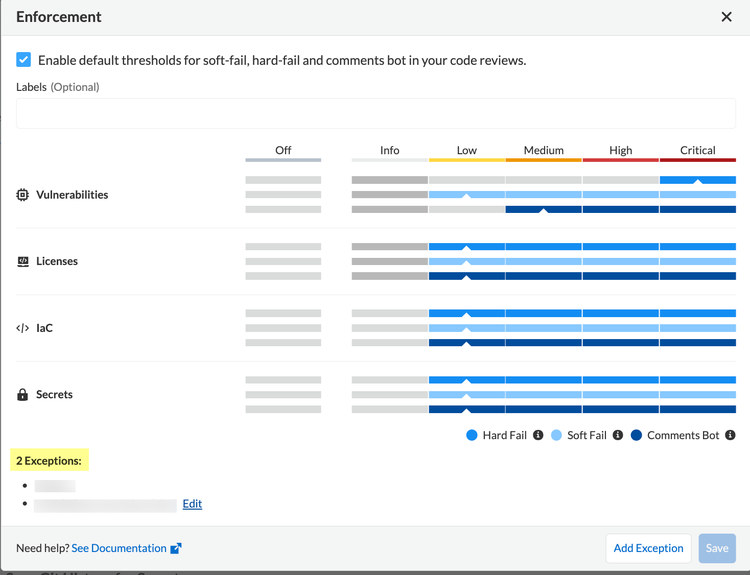Click the Soft Fail legend color dot
The width and height of the screenshot is (750, 575).
pyautogui.click(x=556, y=435)
